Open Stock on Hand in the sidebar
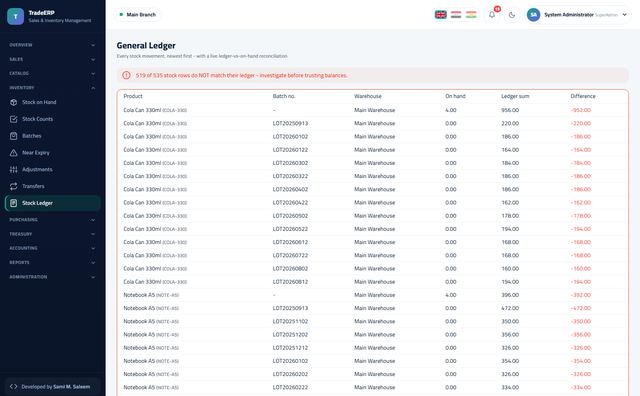 [x=53, y=102]
